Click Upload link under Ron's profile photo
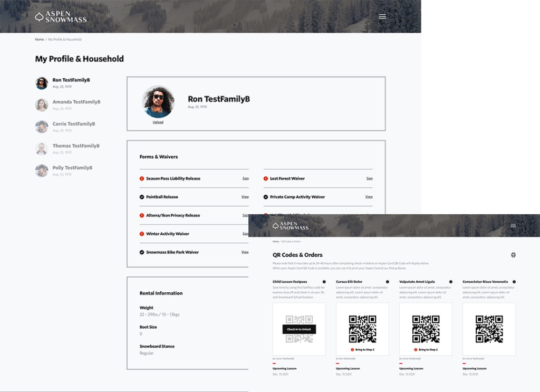 click(x=158, y=122)
